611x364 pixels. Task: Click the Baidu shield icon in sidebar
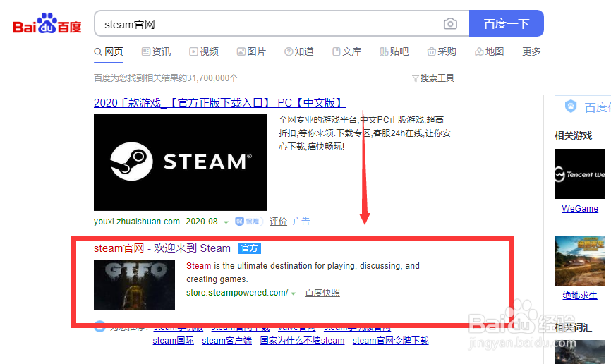[571, 106]
